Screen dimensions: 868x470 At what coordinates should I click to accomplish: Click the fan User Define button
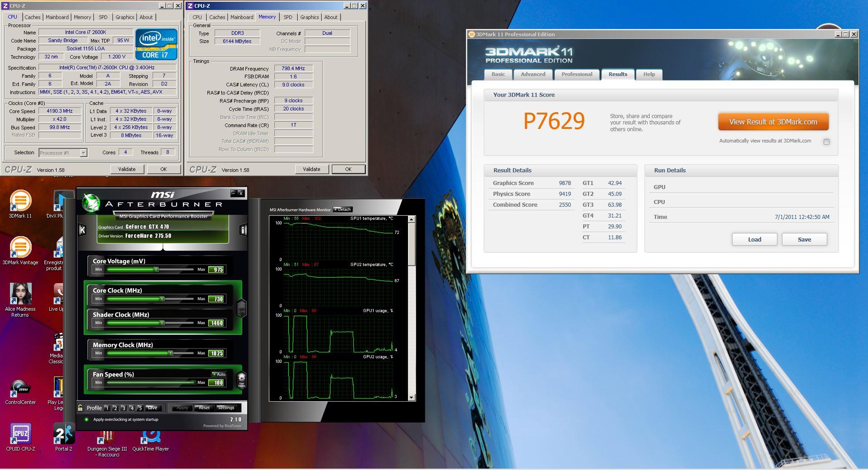242,380
